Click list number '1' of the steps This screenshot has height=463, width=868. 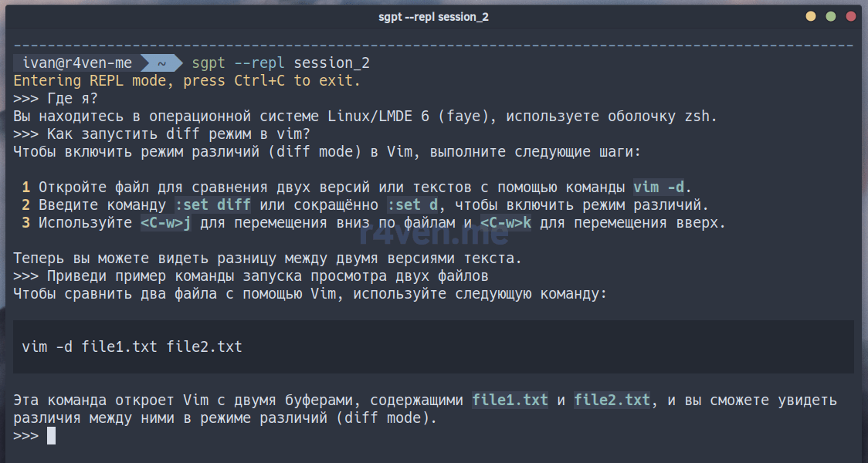pos(26,188)
